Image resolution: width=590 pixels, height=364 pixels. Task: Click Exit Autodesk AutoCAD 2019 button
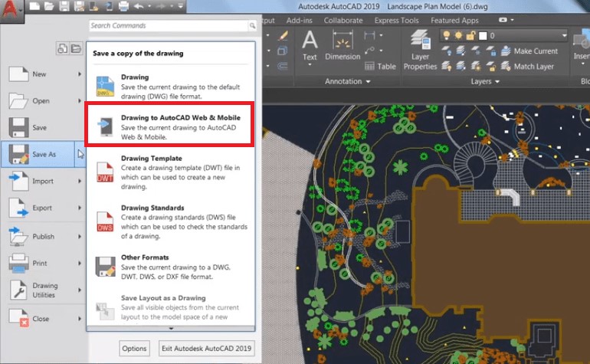206,349
